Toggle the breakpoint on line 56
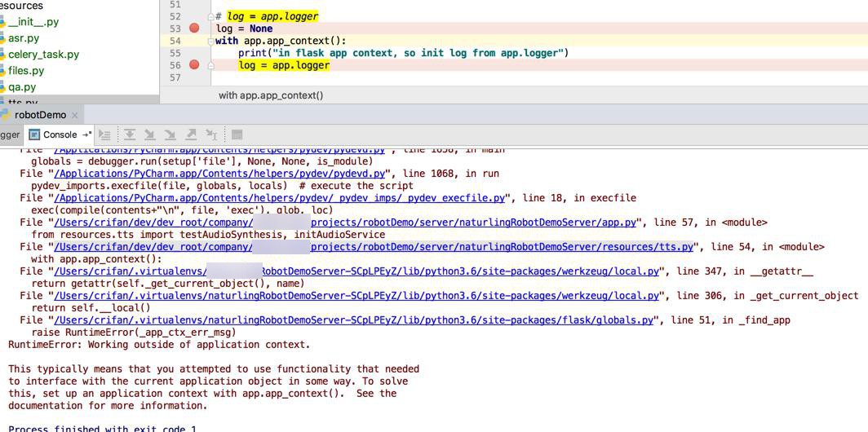Viewport: 868px width, 432px height. click(x=194, y=65)
